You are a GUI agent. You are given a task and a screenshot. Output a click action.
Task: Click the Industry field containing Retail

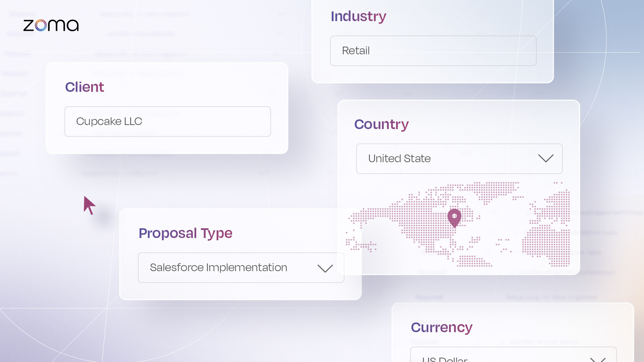[x=433, y=51]
